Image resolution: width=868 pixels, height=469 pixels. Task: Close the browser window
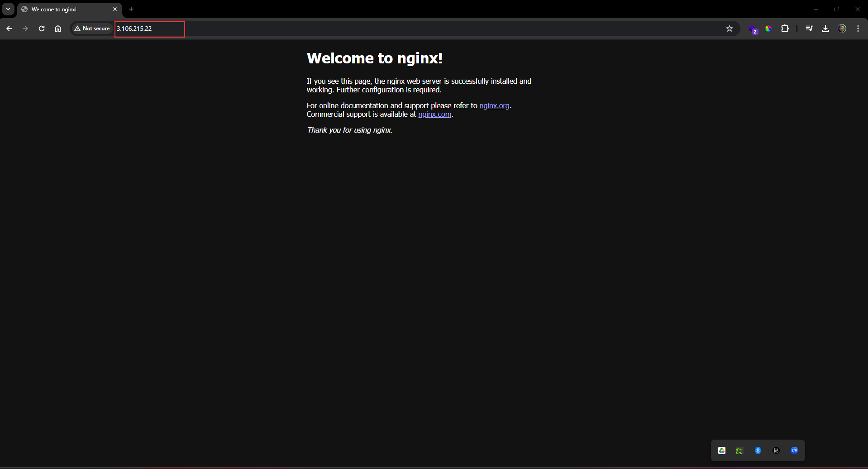click(857, 9)
